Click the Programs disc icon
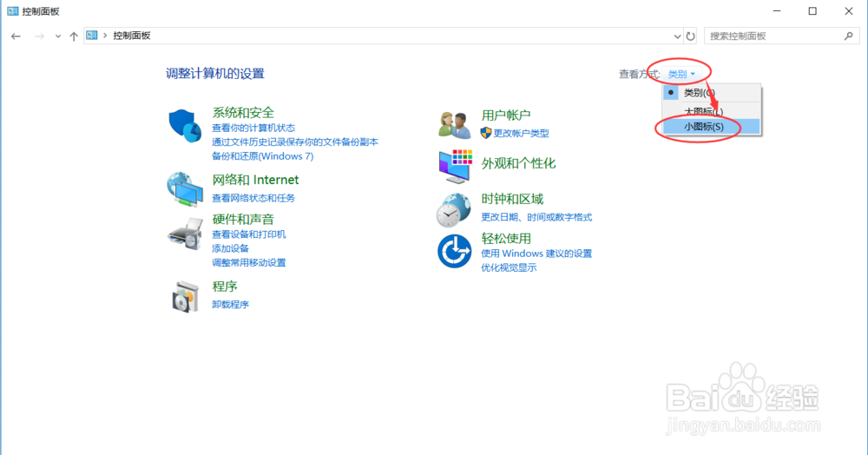The width and height of the screenshot is (868, 455). tap(186, 297)
